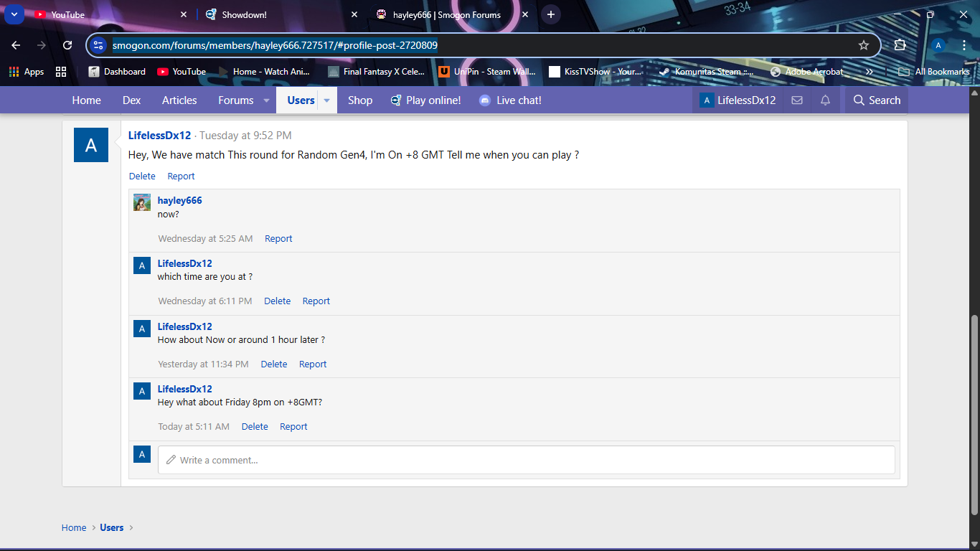Open the alerts bell icon

825,100
